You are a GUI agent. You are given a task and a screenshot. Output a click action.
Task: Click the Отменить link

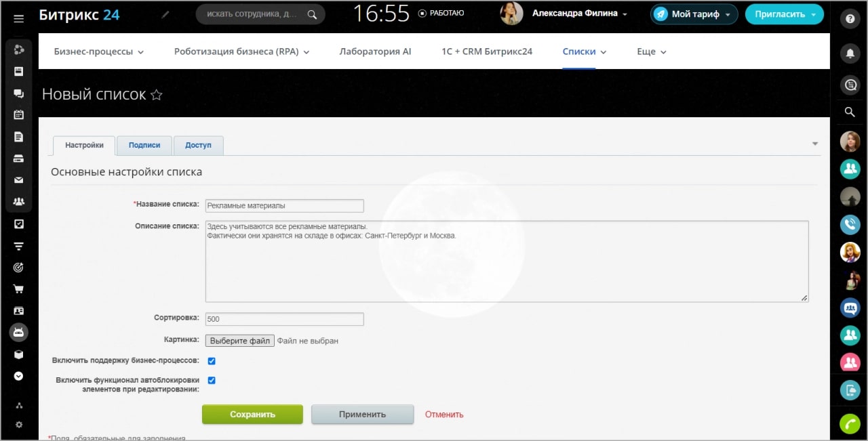point(444,415)
